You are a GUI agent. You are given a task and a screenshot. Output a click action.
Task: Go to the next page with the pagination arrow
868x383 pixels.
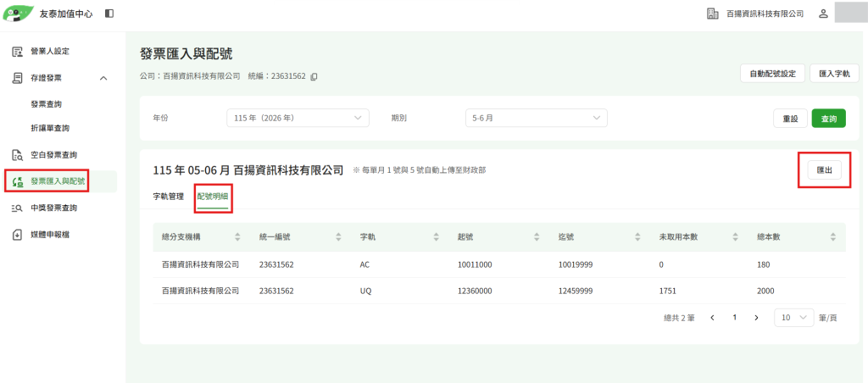756,318
